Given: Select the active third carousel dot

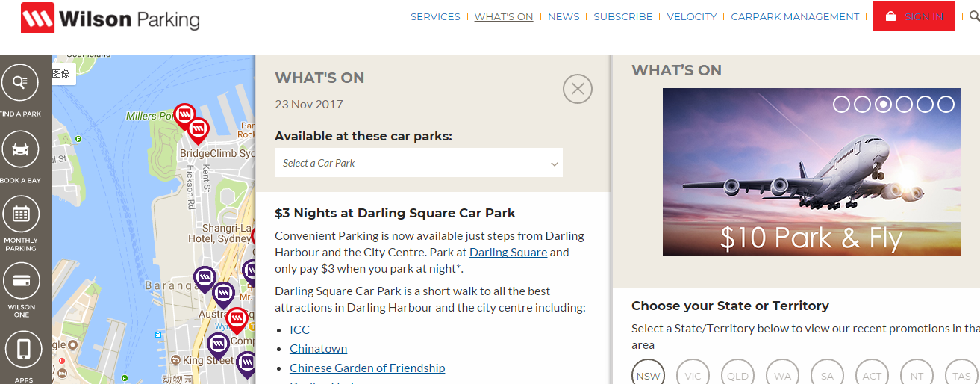Looking at the screenshot, I should tap(883, 104).
